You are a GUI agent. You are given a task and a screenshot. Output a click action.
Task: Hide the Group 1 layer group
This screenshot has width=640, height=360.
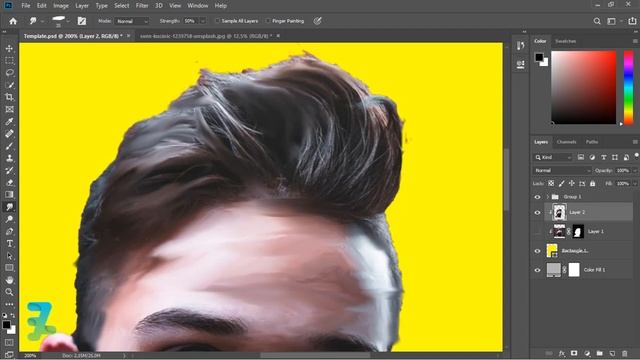tap(537, 197)
